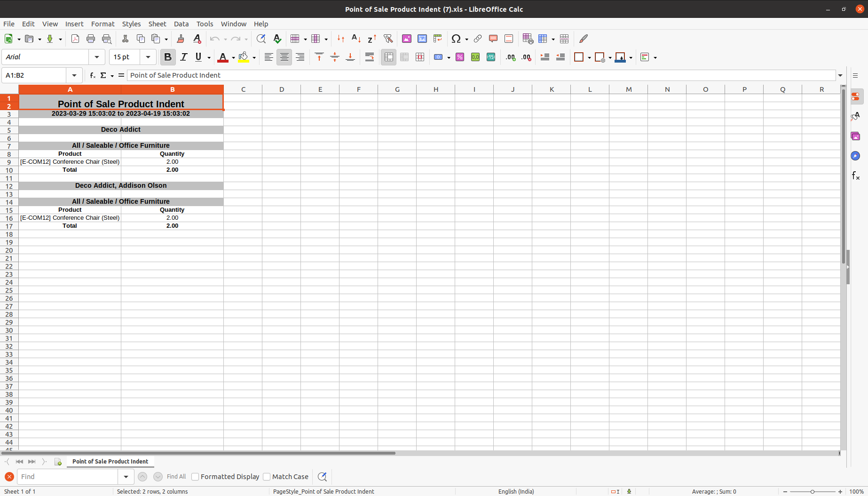Click Add Decimal Place icon
868x496 pixels.
click(x=511, y=57)
